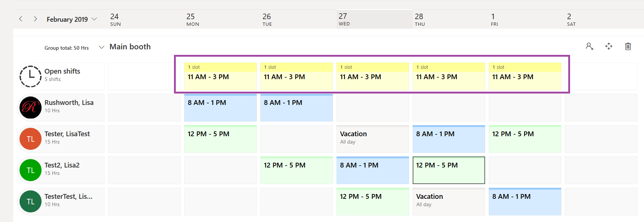The width and height of the screenshot is (644, 222).
Task: Select LisaTest's Vacation all-day entry on Wednesday
Action: pyautogui.click(x=372, y=139)
